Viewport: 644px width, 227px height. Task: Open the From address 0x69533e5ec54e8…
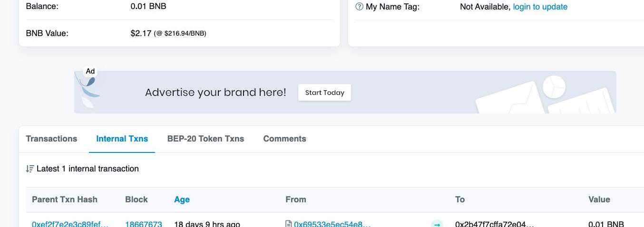pos(332,224)
